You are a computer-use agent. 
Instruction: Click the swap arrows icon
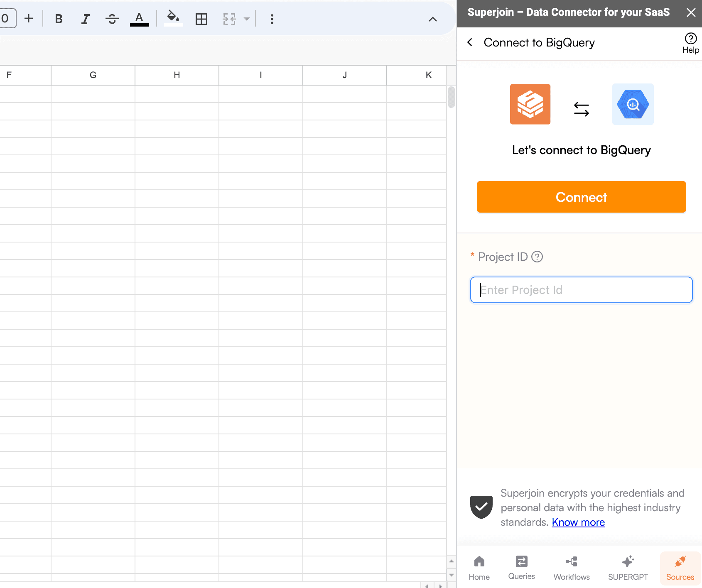pos(581,109)
